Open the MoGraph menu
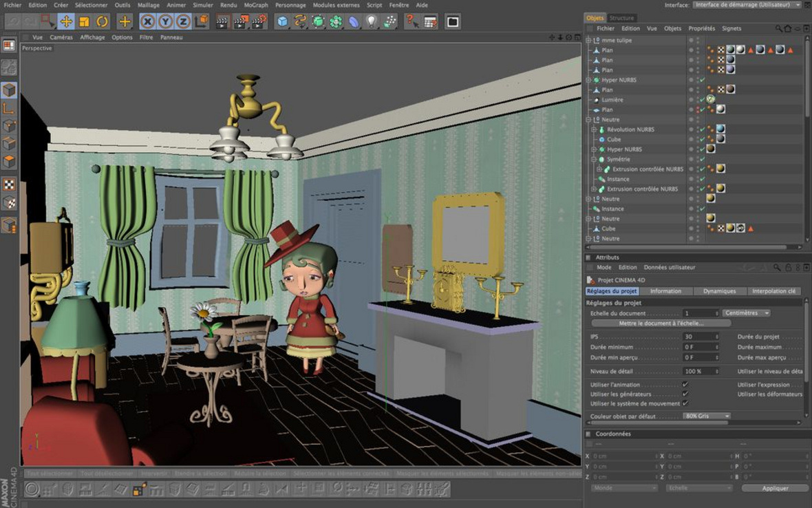Screen dimensions: 812x508 point(256,5)
